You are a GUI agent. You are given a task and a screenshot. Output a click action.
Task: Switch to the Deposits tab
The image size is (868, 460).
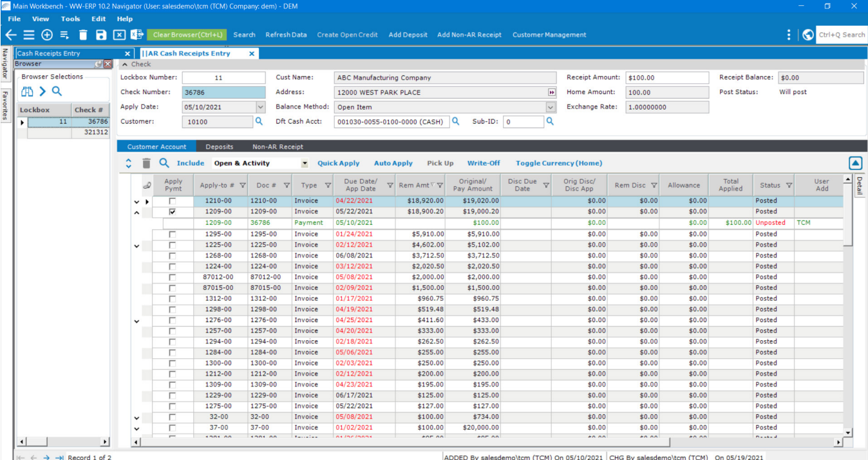pyautogui.click(x=219, y=147)
